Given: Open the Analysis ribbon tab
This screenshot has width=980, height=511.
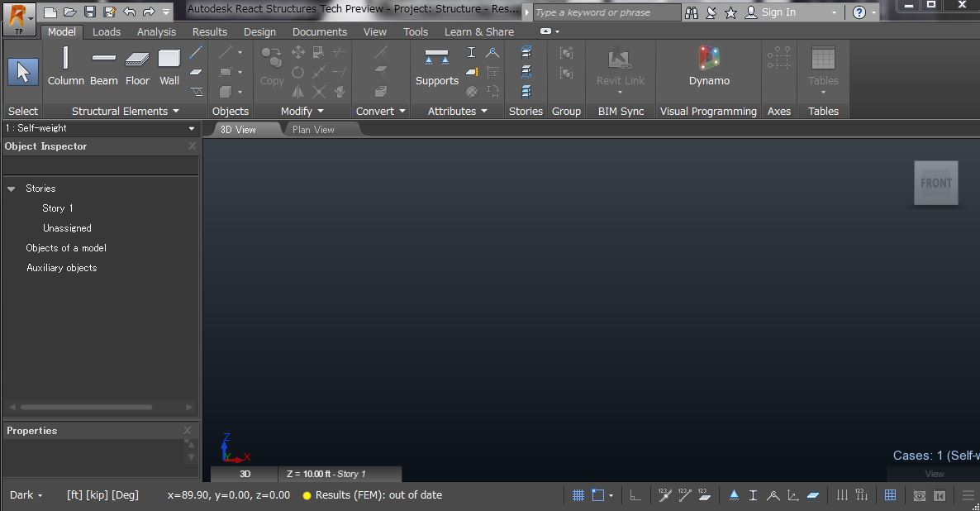Looking at the screenshot, I should point(156,32).
